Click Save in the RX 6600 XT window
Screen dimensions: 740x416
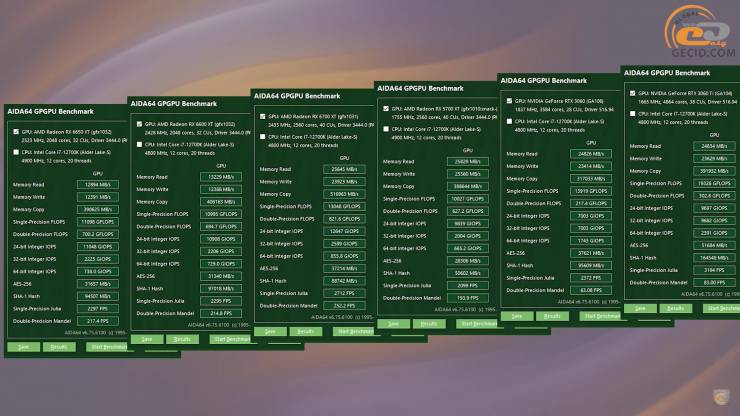point(147,339)
